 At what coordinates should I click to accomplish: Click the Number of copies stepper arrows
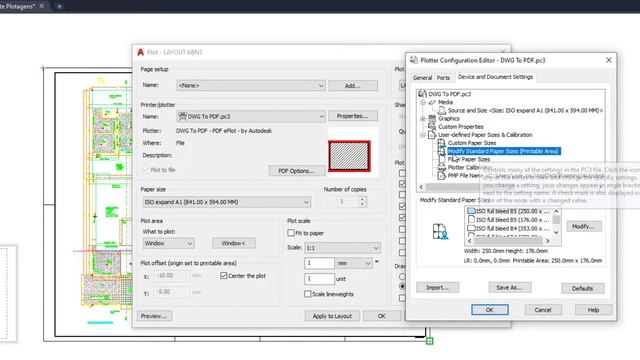click(362, 201)
